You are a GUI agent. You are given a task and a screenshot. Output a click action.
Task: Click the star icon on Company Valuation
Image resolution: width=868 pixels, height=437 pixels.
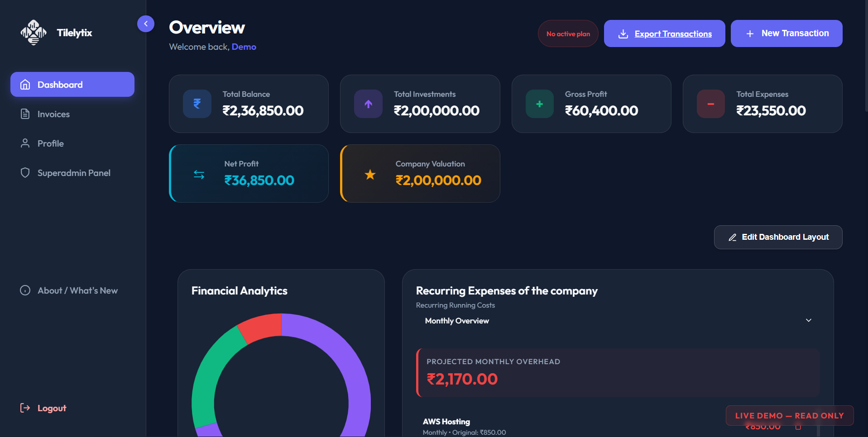pos(370,174)
